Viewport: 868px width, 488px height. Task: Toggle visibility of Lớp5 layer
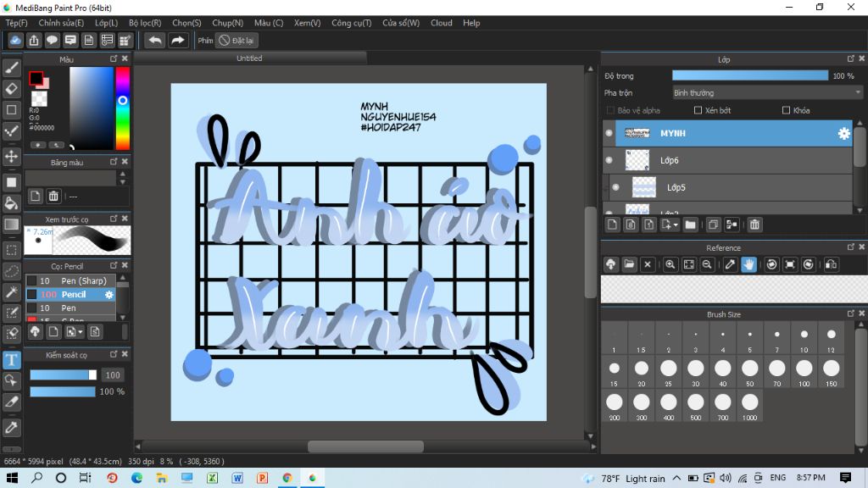(x=615, y=187)
